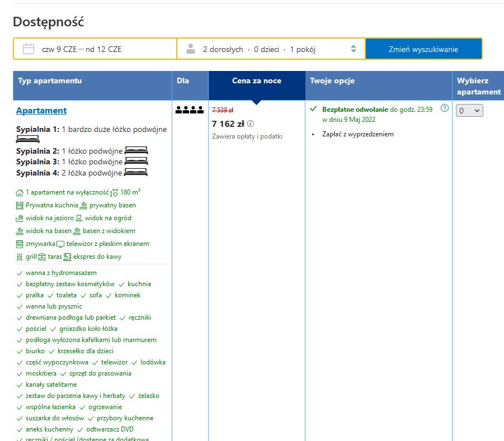Image resolution: width=504 pixels, height=441 pixels.
Task: Click the Typ apartamentu column header
Action: pyautogui.click(x=92, y=86)
